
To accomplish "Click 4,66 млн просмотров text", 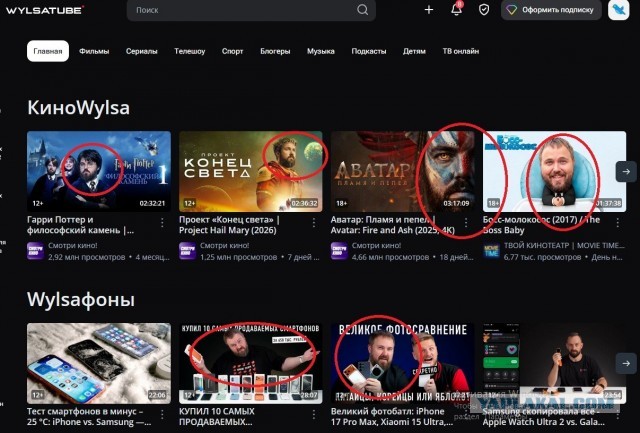I will coord(390,258).
